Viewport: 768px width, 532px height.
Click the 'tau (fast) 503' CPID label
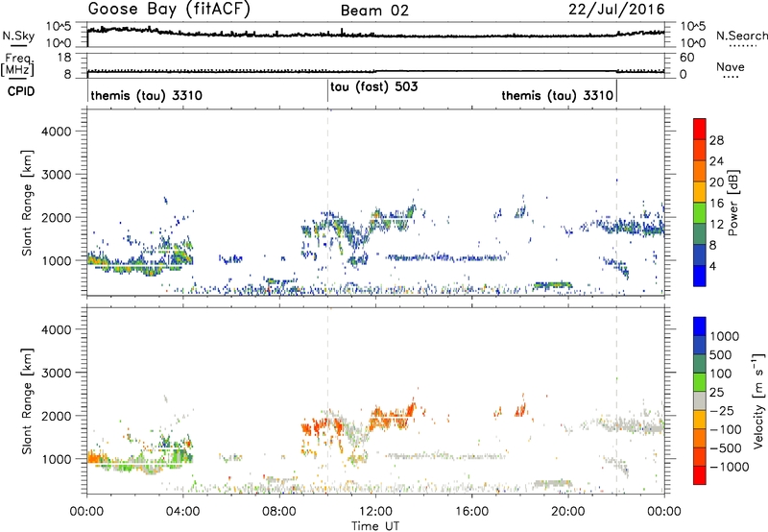(374, 86)
